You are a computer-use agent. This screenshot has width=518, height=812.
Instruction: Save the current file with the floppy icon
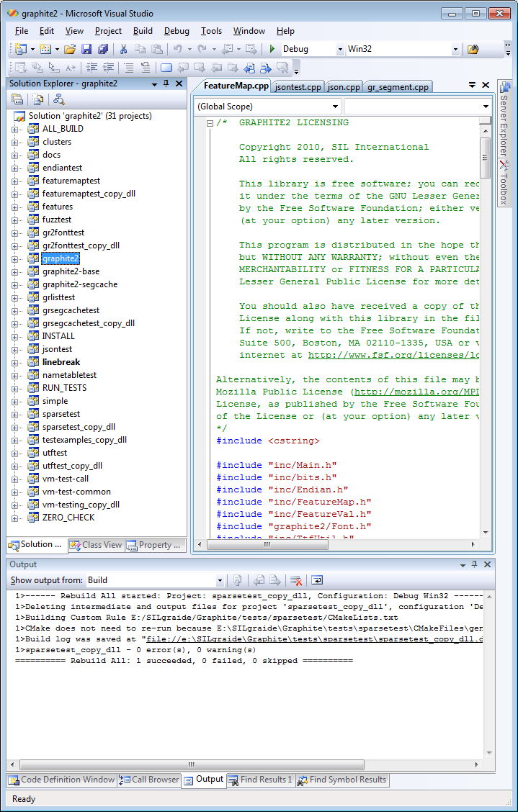tap(86, 49)
